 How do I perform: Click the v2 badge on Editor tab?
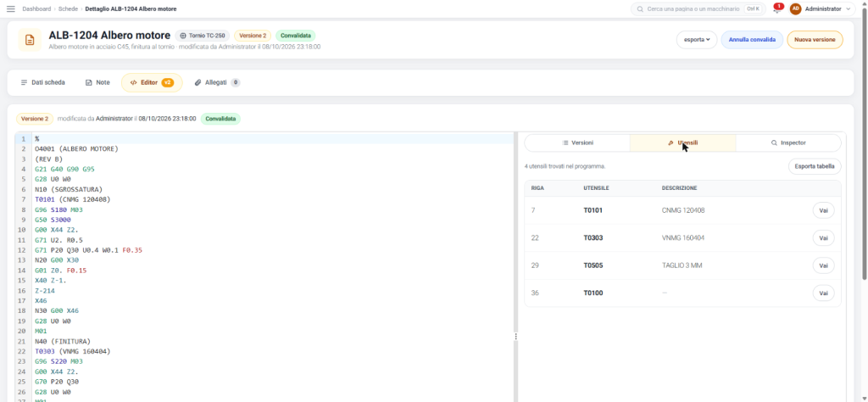tap(167, 82)
